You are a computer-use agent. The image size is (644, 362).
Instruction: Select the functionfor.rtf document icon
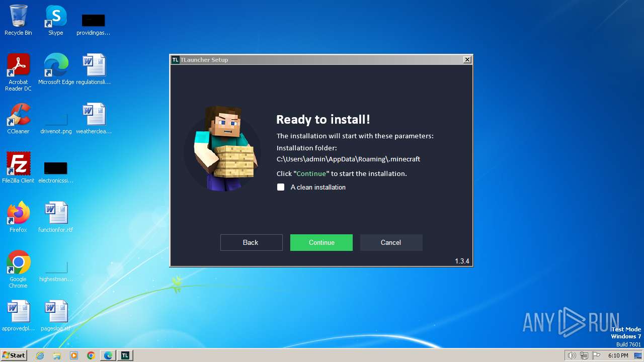point(56,217)
